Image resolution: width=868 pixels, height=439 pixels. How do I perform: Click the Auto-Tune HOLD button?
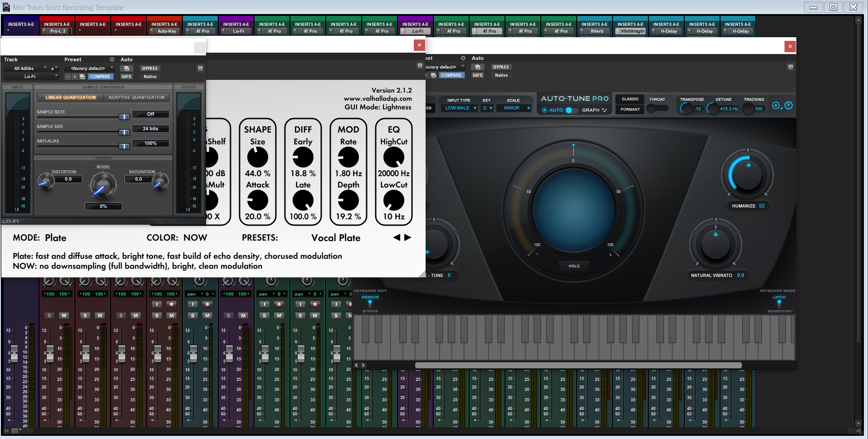574,266
